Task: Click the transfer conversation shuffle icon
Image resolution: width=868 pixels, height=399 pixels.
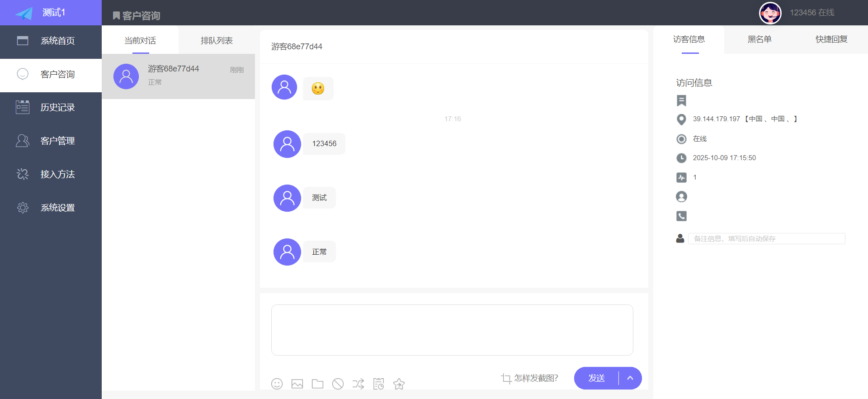Action: pos(358,384)
